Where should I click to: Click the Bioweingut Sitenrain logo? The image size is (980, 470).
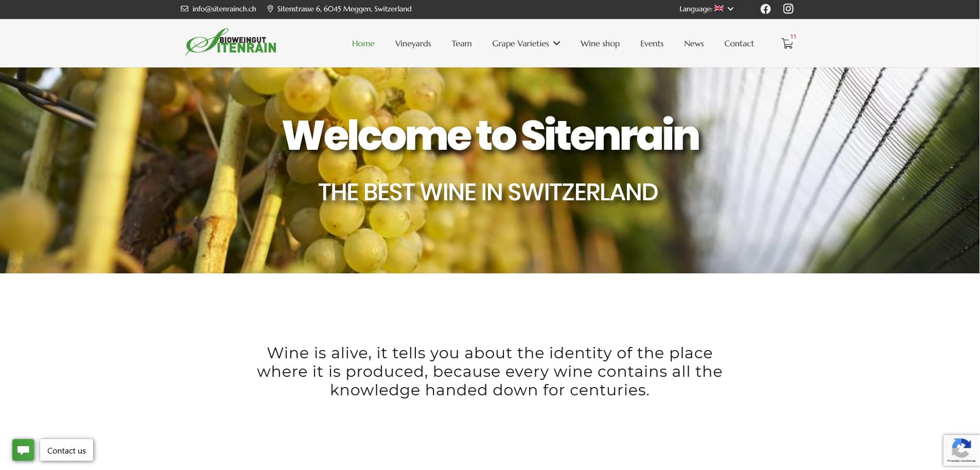(x=231, y=42)
